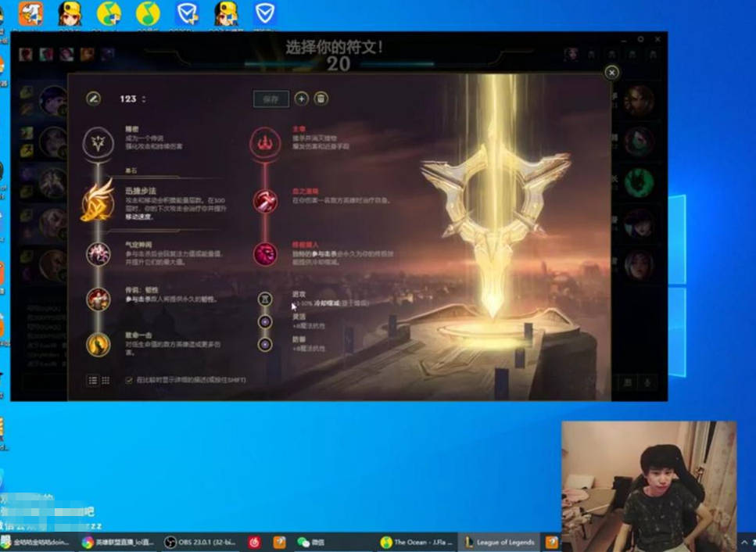
Task: Open the 主宰 Domination secondary path icon
Action: [265, 143]
